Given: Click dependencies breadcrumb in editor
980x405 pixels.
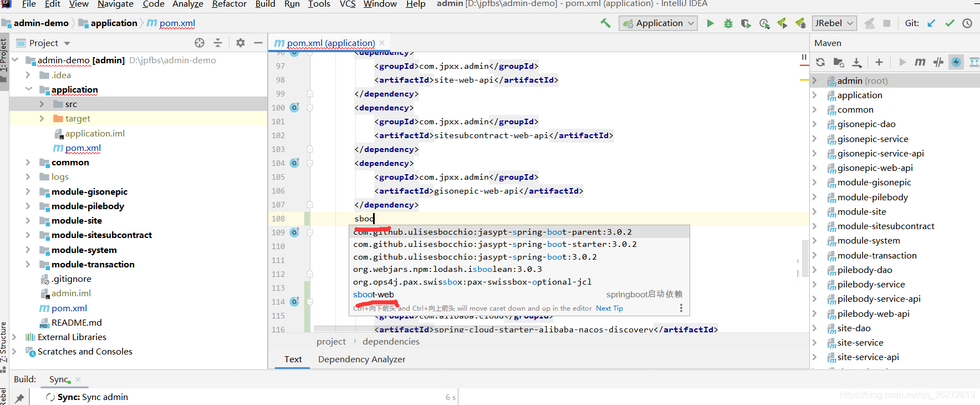Looking at the screenshot, I should (x=391, y=341).
